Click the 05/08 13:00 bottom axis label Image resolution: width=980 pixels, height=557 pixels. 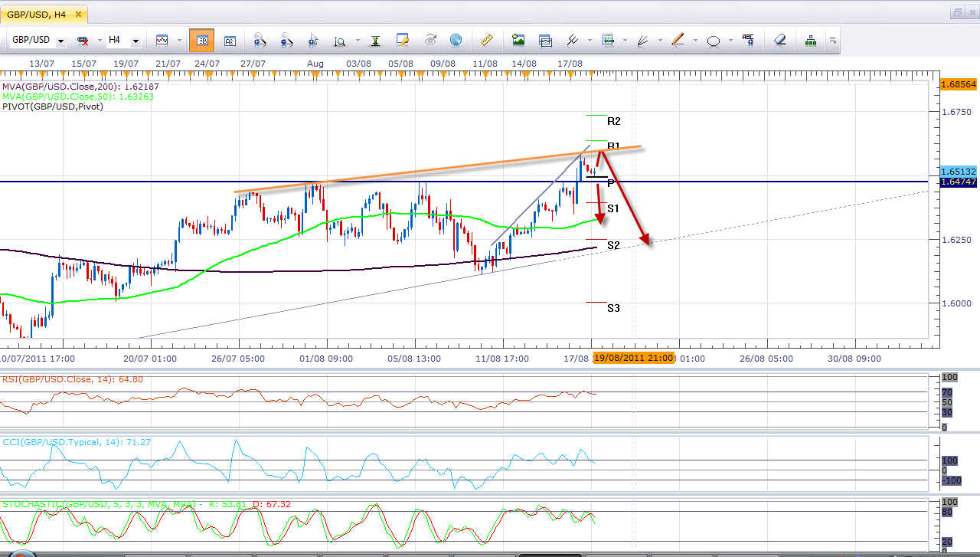tap(414, 358)
